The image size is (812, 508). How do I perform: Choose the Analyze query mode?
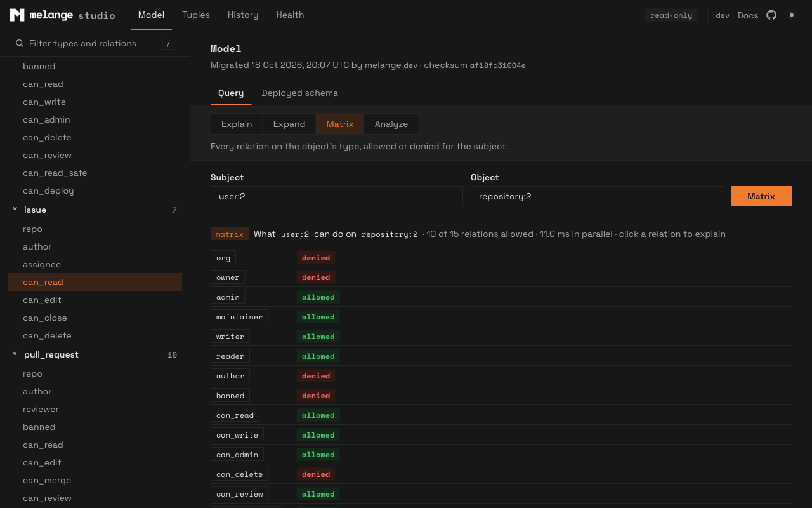(391, 124)
